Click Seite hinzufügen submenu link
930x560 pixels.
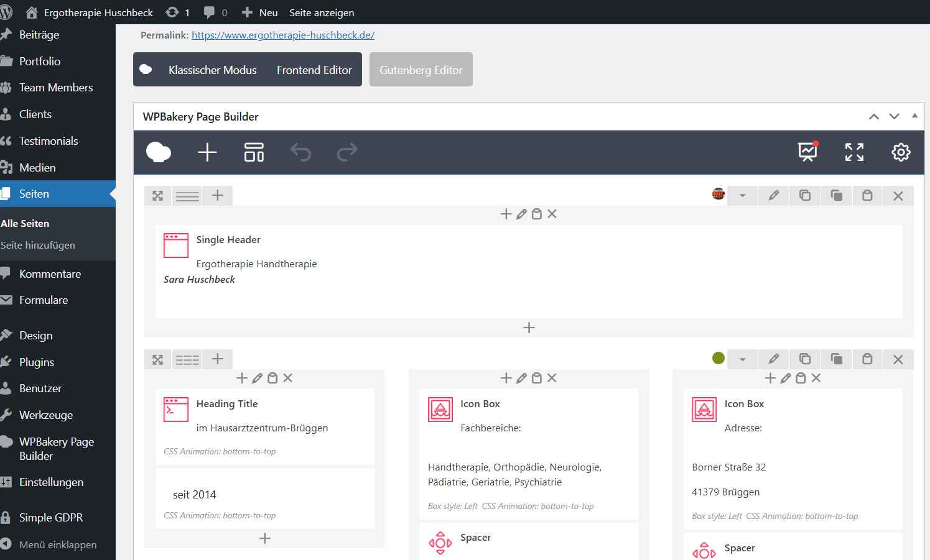coord(38,245)
